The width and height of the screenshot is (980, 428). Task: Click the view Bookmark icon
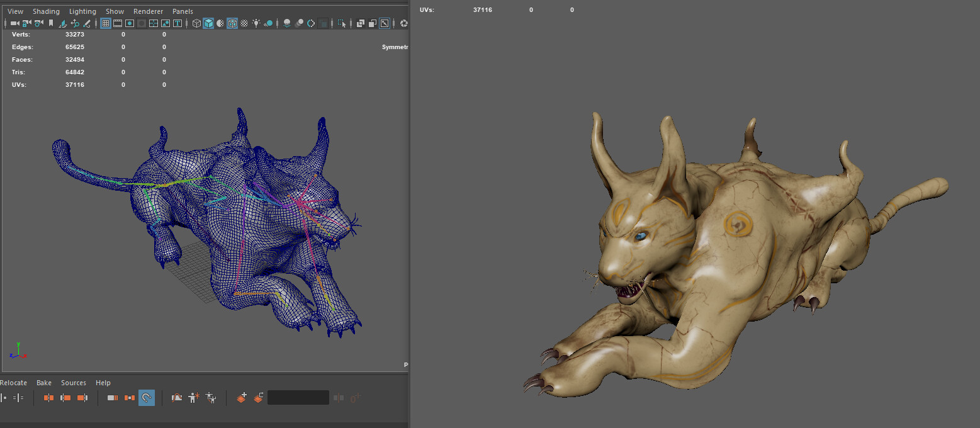[50, 23]
